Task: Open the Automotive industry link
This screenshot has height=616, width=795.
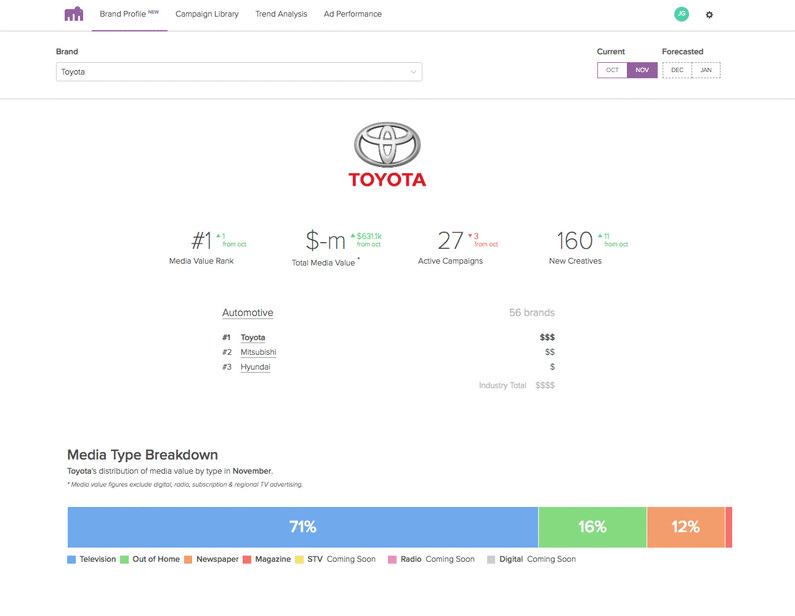Action: pyautogui.click(x=247, y=313)
